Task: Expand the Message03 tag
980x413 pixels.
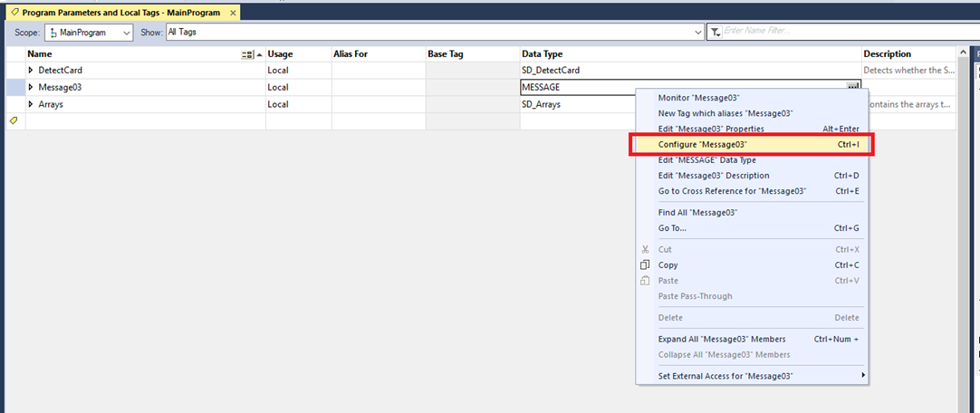Action: point(31,87)
